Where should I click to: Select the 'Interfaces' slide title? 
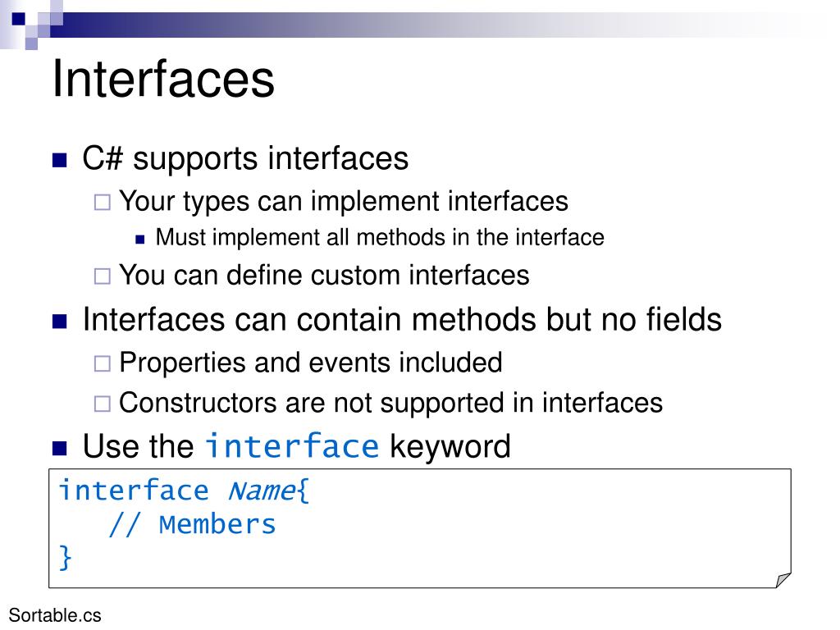[163, 79]
